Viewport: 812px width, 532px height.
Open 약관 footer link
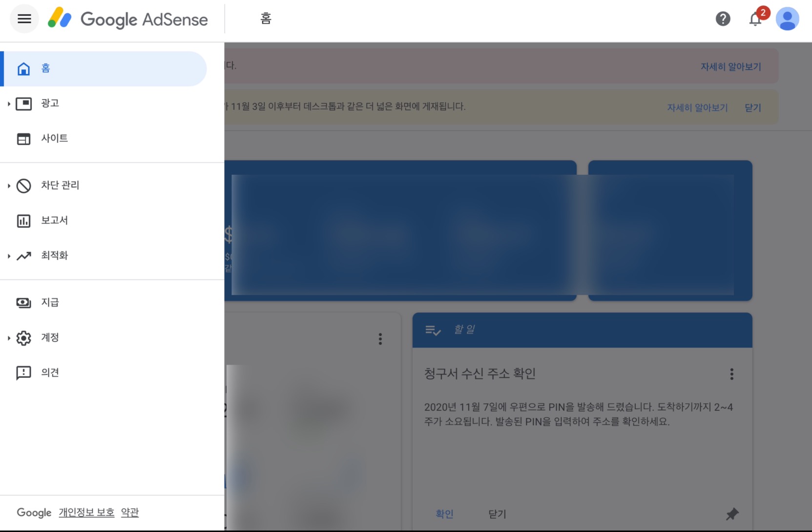tap(130, 512)
